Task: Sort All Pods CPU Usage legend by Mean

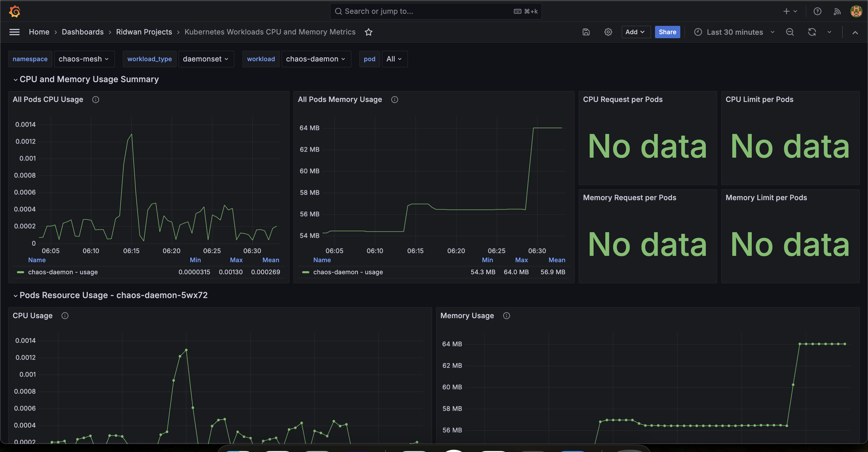Action: click(x=271, y=260)
